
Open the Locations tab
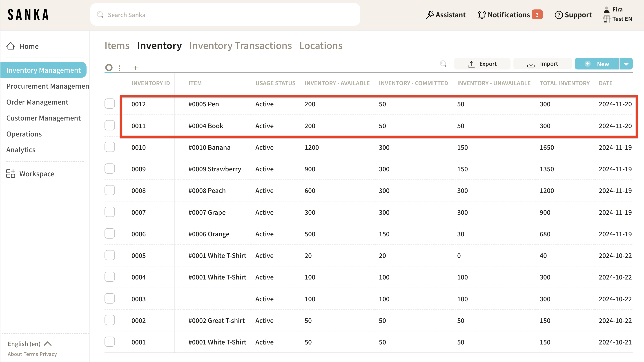[x=321, y=46]
